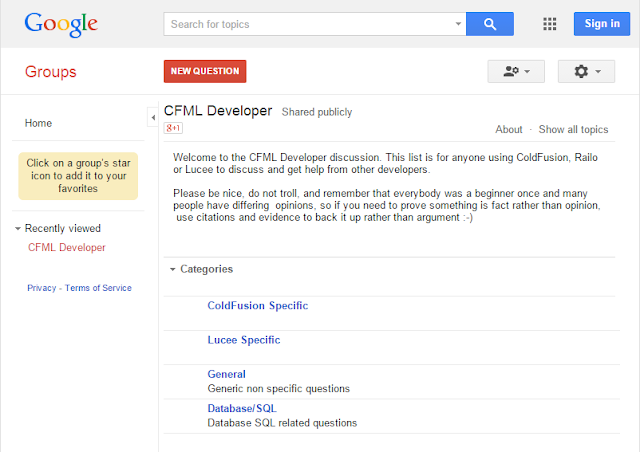Open the ColdFusion Specific category
Viewport: 640px width, 452px height.
point(258,306)
